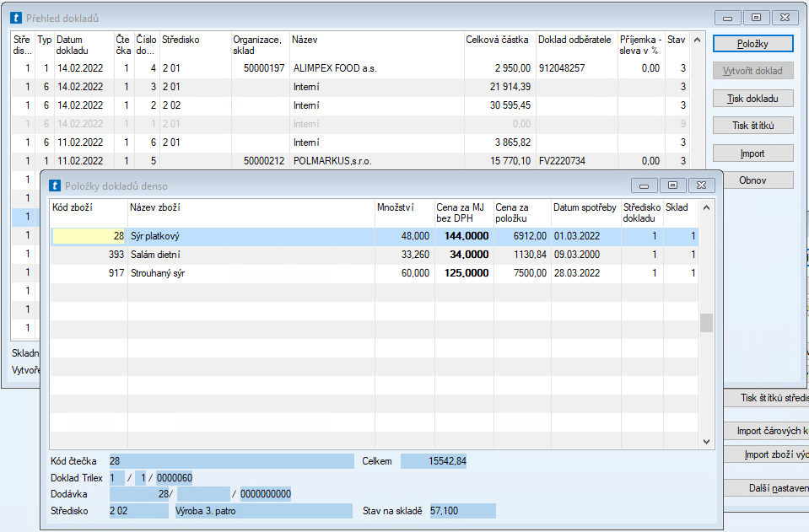809x532 pixels.
Task: Click the Import button in Přehled dokladů
Action: point(752,153)
